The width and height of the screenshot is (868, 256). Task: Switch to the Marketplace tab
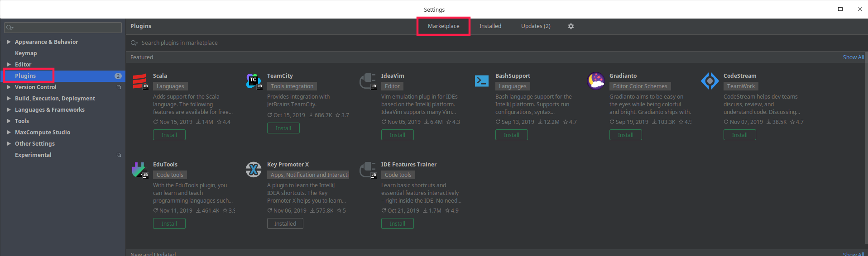[443, 26]
